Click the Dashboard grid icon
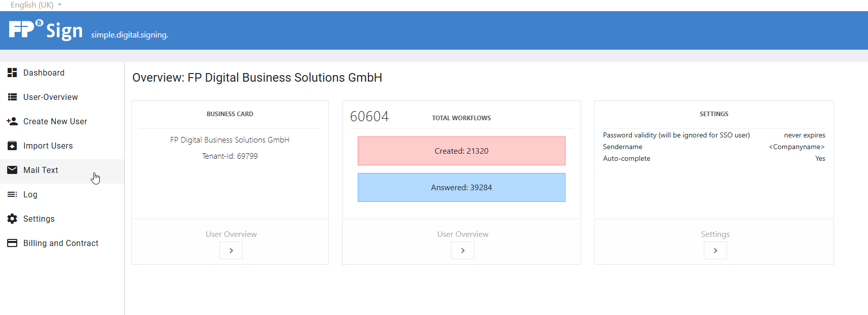This screenshot has width=868, height=315. 12,73
